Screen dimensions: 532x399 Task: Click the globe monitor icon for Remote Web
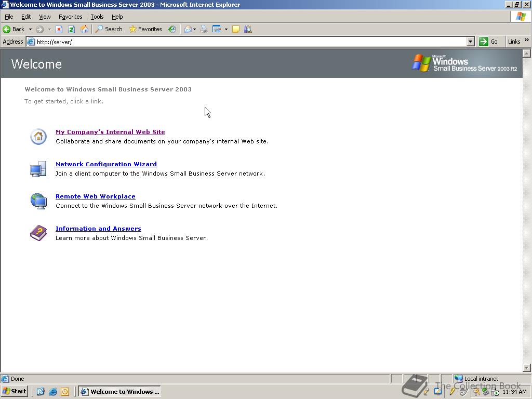pyautogui.click(x=38, y=201)
